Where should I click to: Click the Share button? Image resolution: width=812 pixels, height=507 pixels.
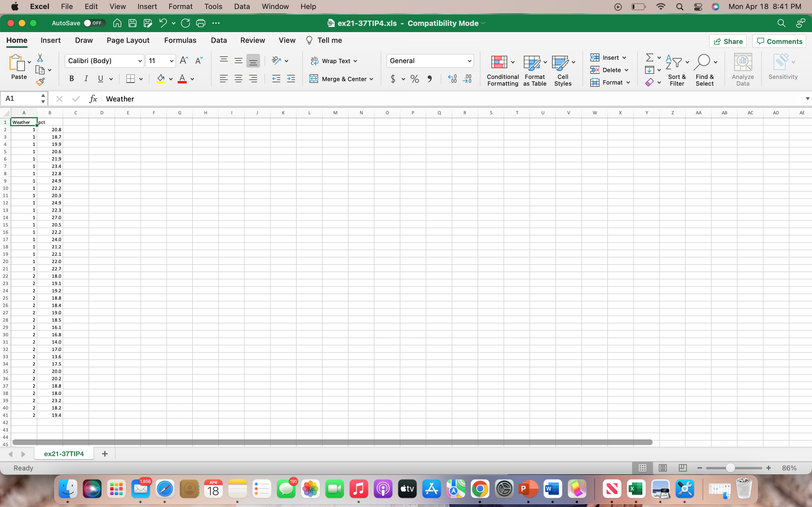click(728, 41)
